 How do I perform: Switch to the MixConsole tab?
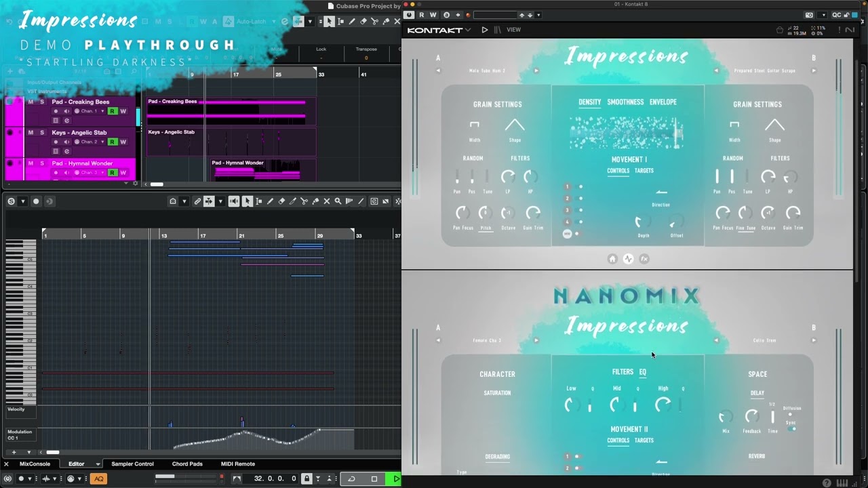[35, 464]
